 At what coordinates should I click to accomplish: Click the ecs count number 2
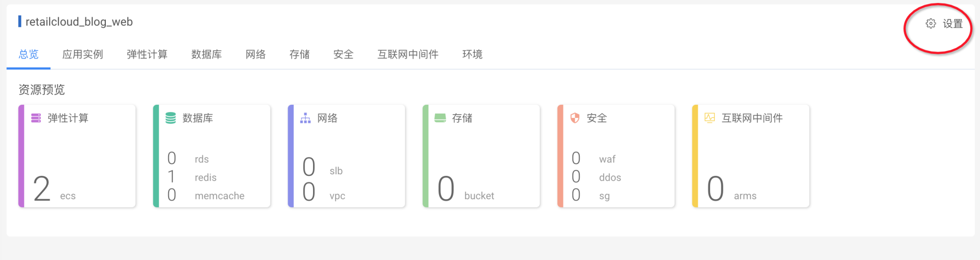coord(42,189)
